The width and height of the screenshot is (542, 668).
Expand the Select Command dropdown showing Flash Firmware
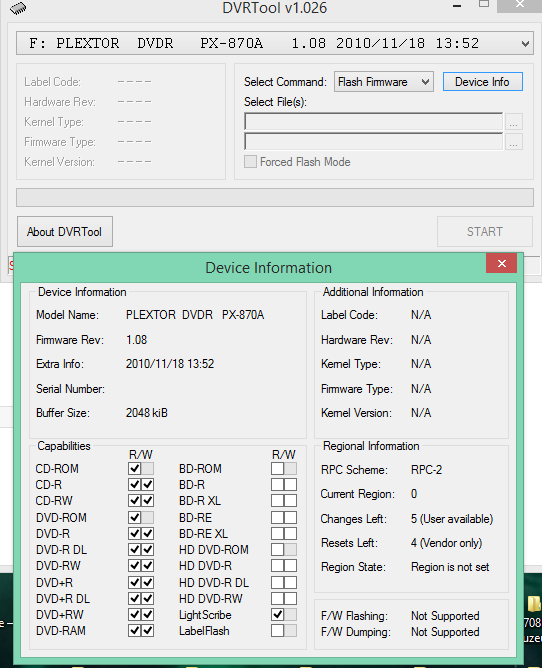pos(383,82)
